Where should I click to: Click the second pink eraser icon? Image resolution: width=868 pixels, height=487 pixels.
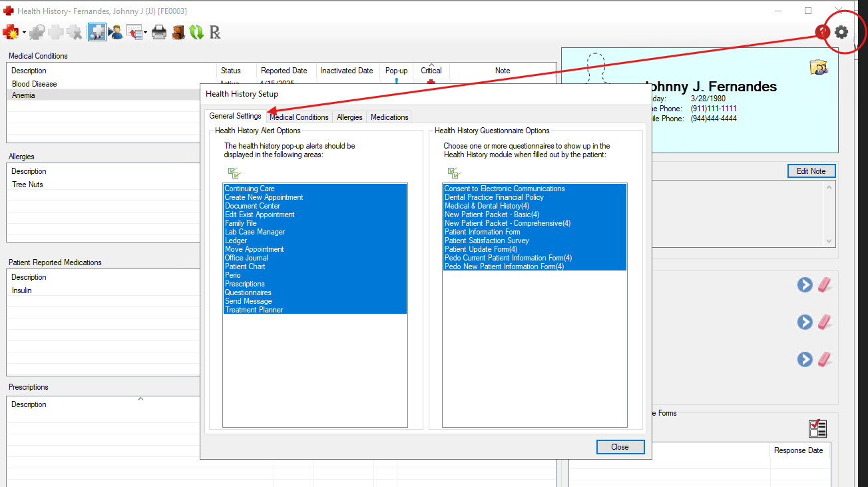825,322
